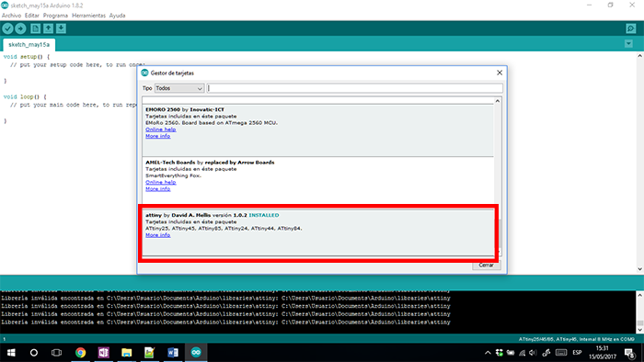Open the tab options dropdown arrow

[628, 43]
